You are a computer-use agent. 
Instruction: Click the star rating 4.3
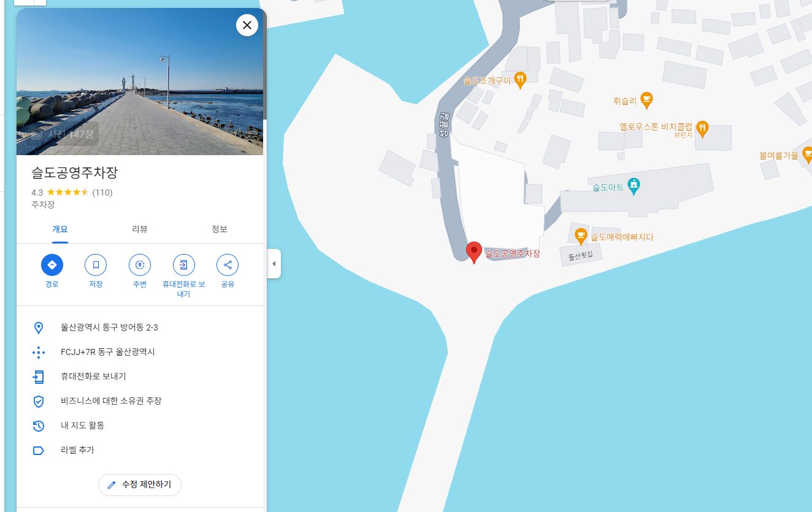point(60,193)
